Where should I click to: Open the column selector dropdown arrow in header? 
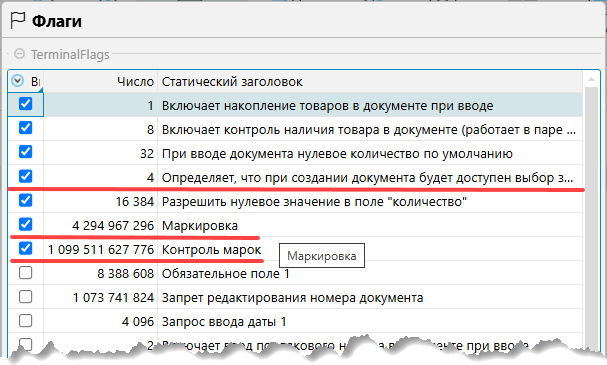tap(17, 81)
